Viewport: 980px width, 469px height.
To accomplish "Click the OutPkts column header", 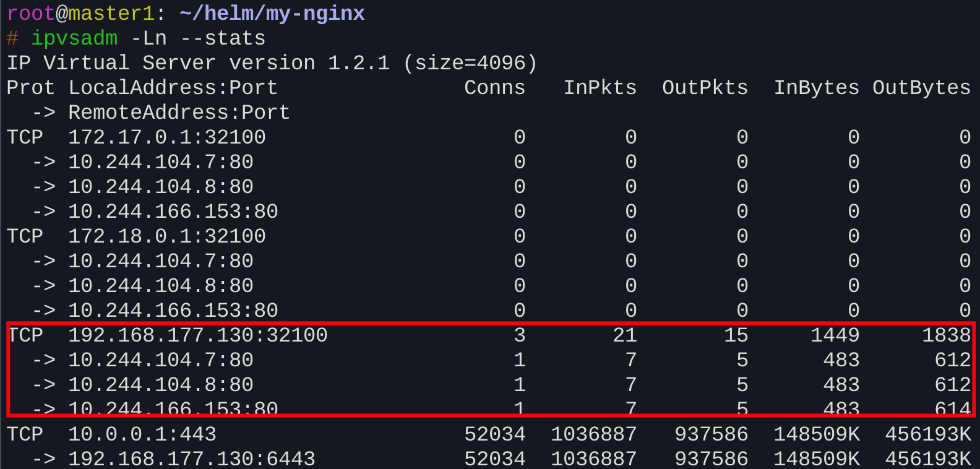I will pos(705,88).
